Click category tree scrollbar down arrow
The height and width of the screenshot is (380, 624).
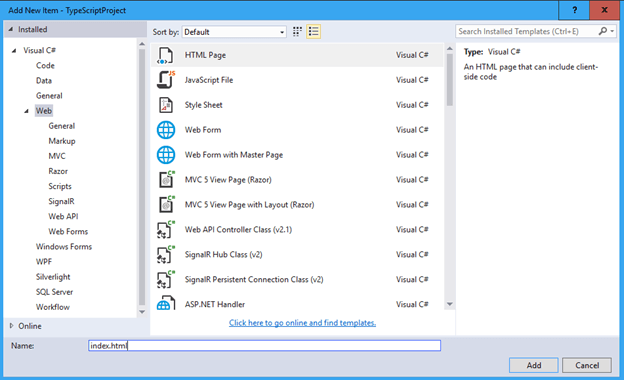click(x=142, y=312)
